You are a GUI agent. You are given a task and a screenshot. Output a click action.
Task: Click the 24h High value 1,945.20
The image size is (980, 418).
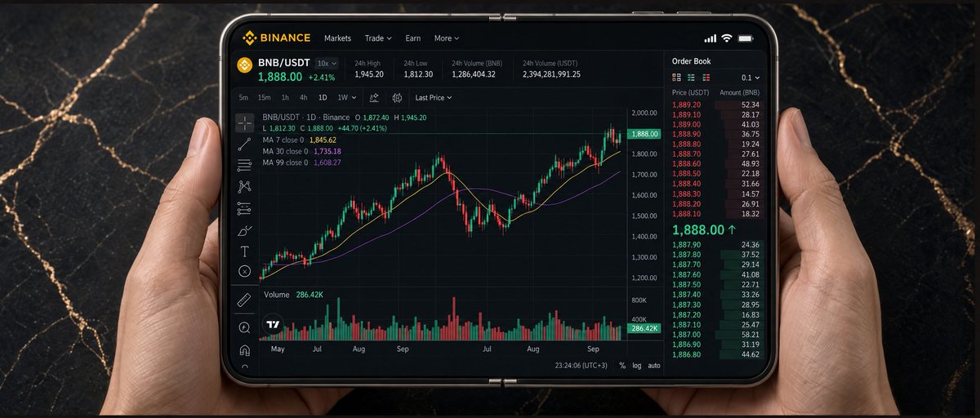[x=369, y=74]
